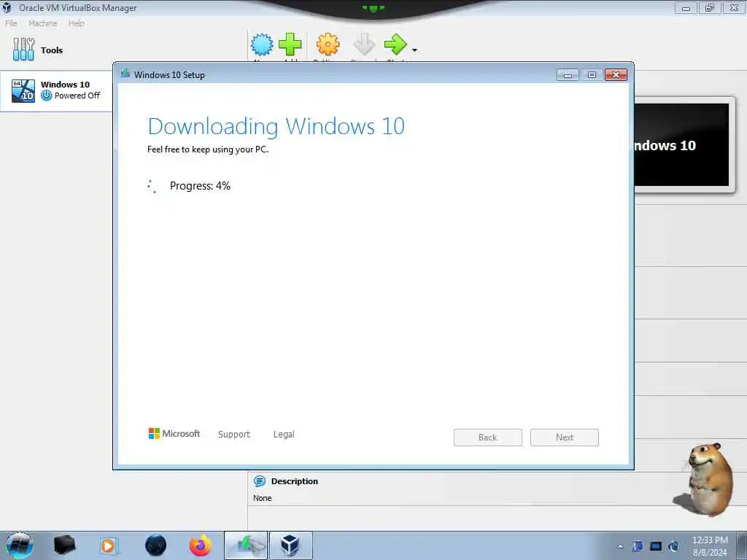Open the File menu in VirtualBox

tap(11, 23)
